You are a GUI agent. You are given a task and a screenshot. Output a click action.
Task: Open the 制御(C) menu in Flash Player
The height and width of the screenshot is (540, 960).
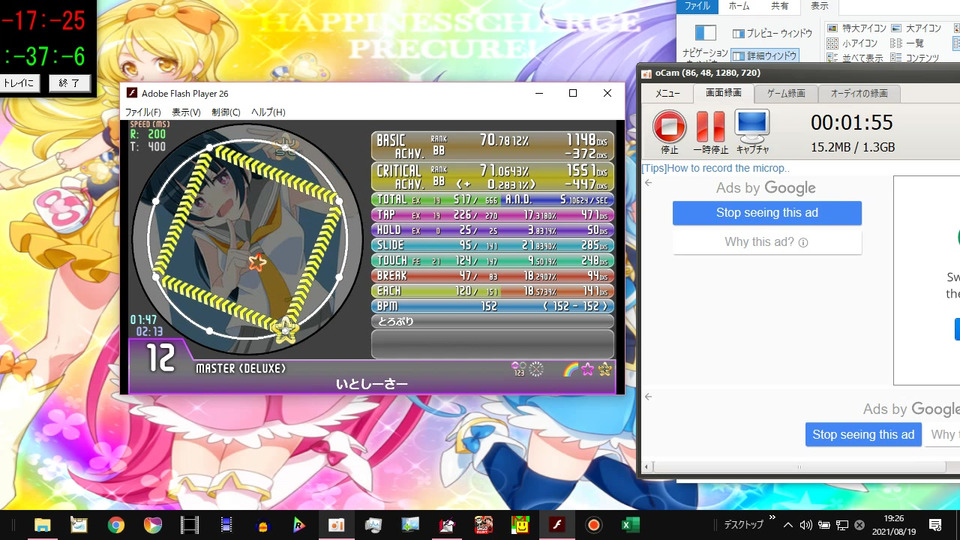pyautogui.click(x=226, y=112)
